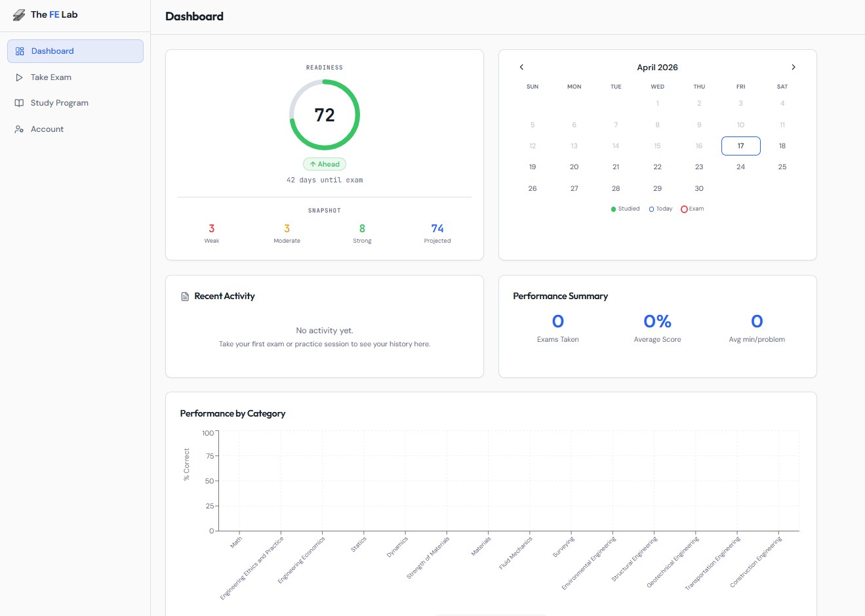This screenshot has height=616, width=865.
Task: Click the Today legend blue circle
Action: pos(651,209)
